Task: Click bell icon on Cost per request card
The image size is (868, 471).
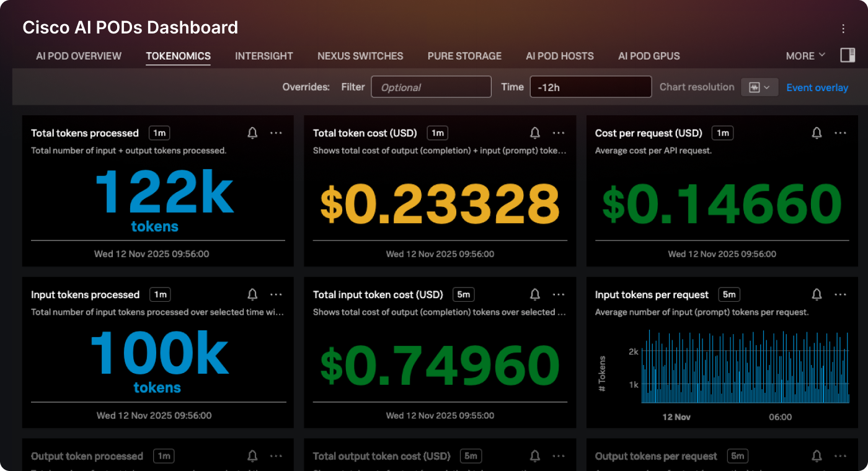Action: tap(817, 133)
